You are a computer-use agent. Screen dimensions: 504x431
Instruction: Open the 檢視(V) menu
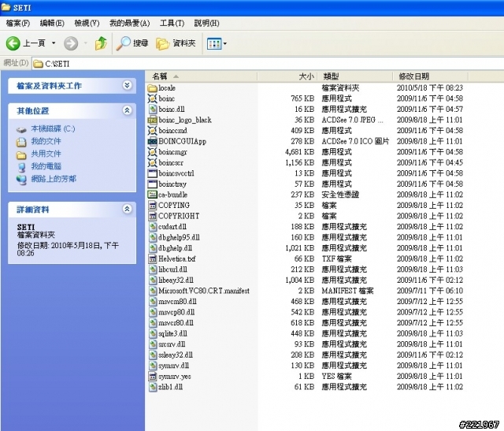click(x=87, y=23)
